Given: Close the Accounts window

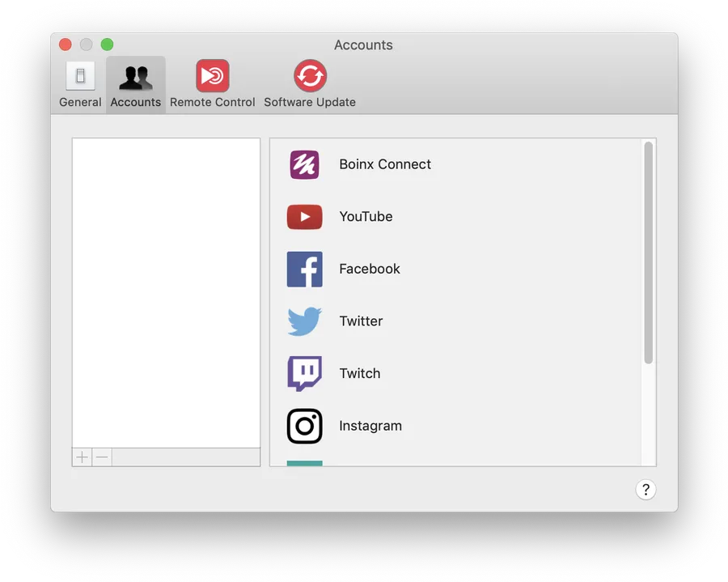Looking at the screenshot, I should [x=66, y=45].
